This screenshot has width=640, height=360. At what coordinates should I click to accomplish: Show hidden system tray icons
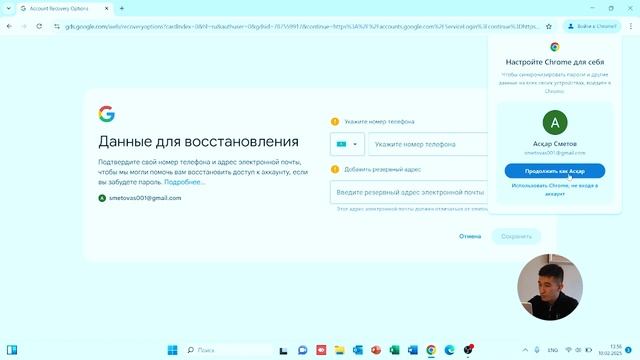coord(525,350)
